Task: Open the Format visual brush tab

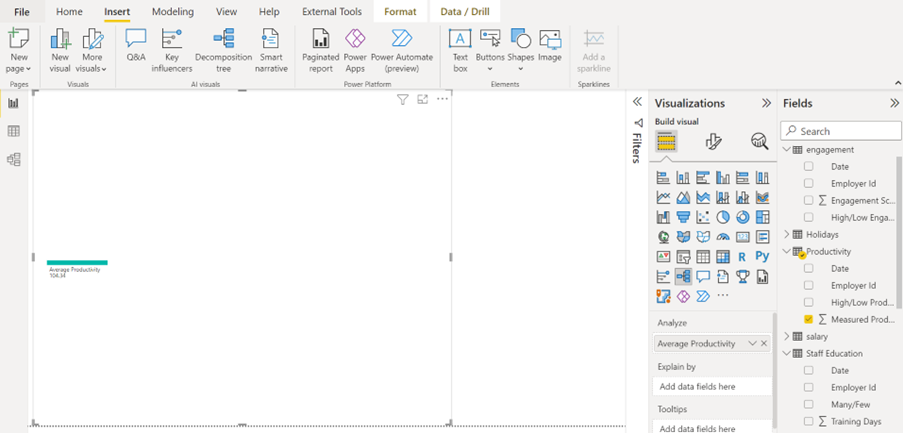Action: (714, 141)
